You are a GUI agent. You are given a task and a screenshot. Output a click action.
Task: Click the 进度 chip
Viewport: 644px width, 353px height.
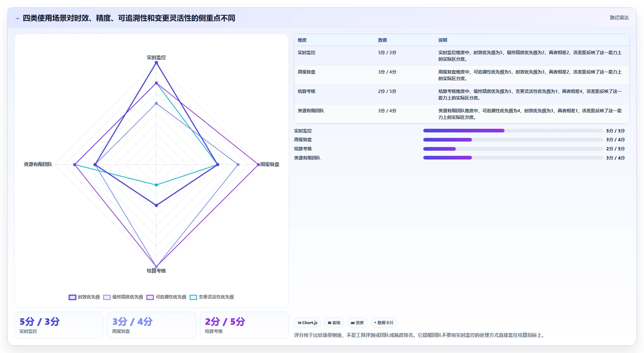tap(357, 323)
